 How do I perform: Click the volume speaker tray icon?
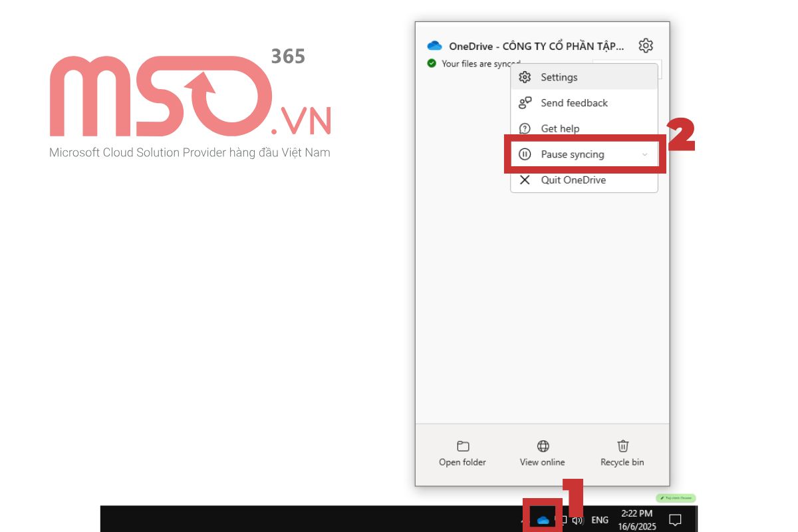point(578,519)
